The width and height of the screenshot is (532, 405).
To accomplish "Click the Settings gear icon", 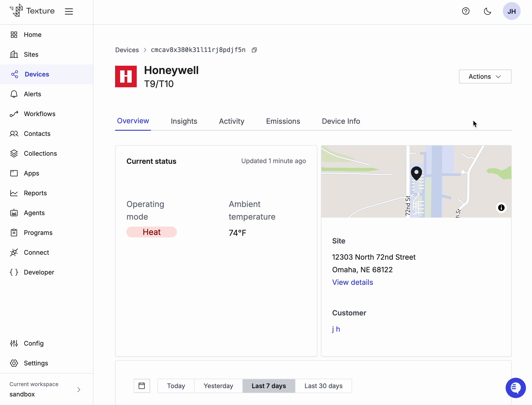I will 14,363.
